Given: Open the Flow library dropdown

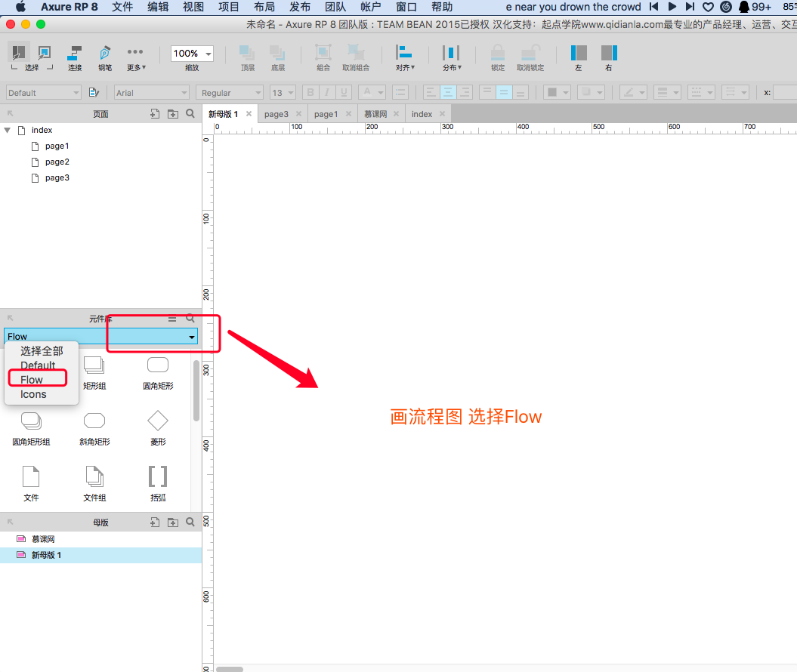Looking at the screenshot, I should point(100,336).
